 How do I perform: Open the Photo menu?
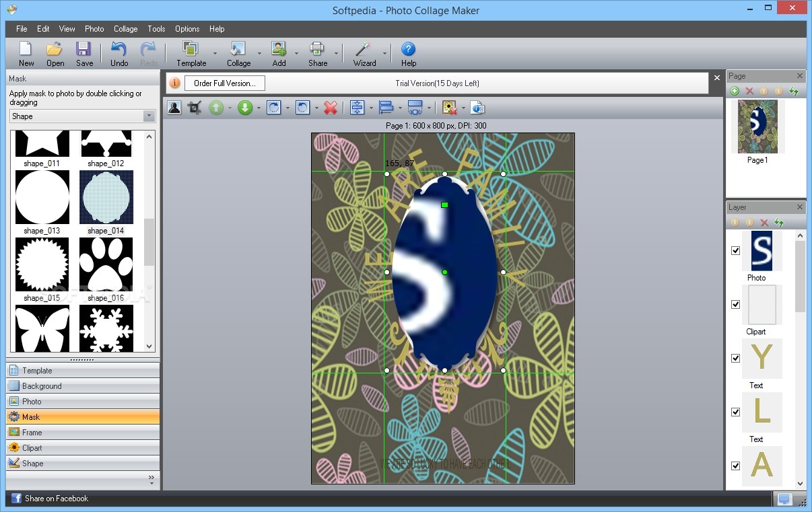(94, 29)
